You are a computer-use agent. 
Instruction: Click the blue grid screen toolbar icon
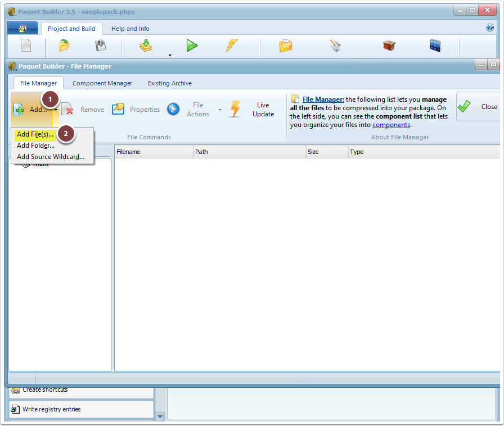tap(435, 46)
